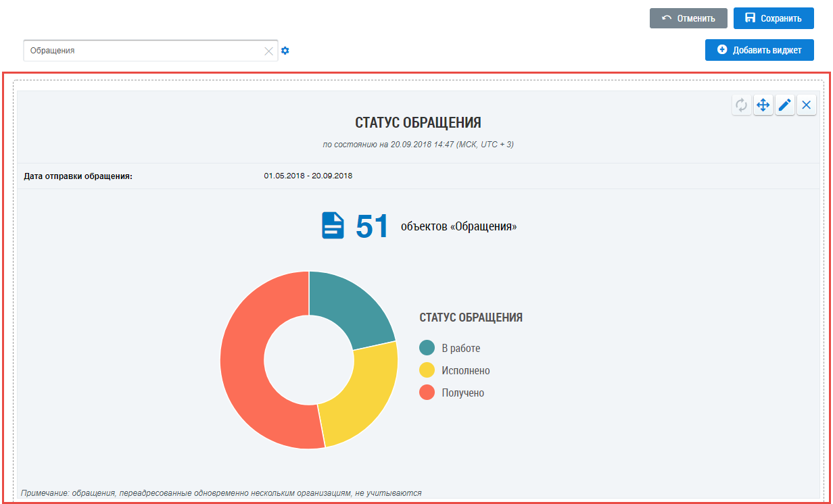Click the date range 01.05.2018 - 20.09.2018
The width and height of the screenshot is (833, 504).
click(x=308, y=176)
